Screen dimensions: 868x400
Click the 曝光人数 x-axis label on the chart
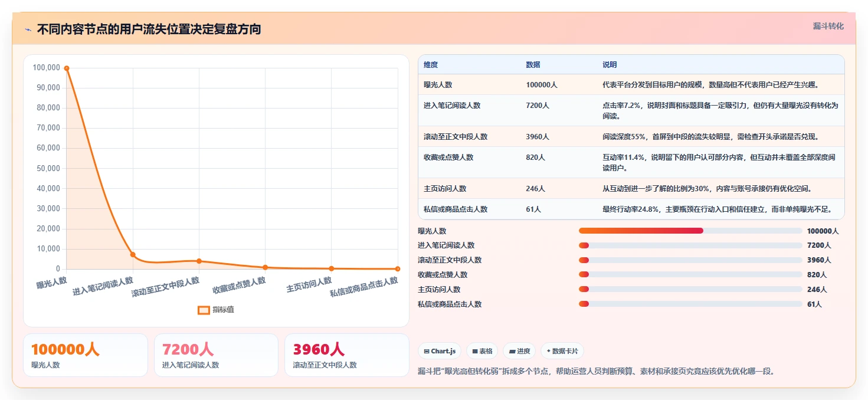51,283
